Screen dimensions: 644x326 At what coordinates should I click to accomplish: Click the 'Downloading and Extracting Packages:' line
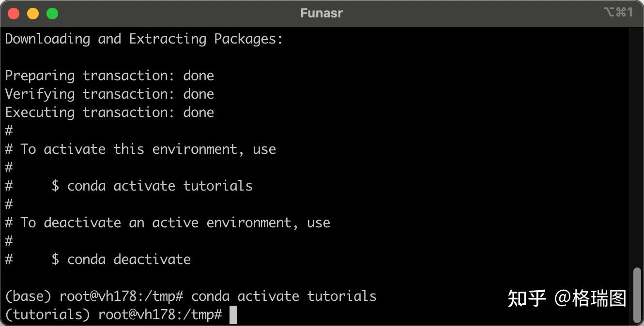click(144, 39)
